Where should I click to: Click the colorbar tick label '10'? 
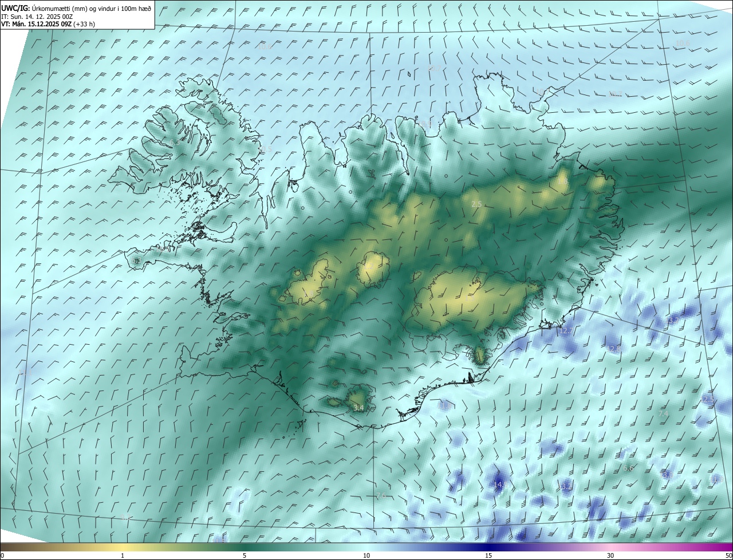(x=366, y=555)
